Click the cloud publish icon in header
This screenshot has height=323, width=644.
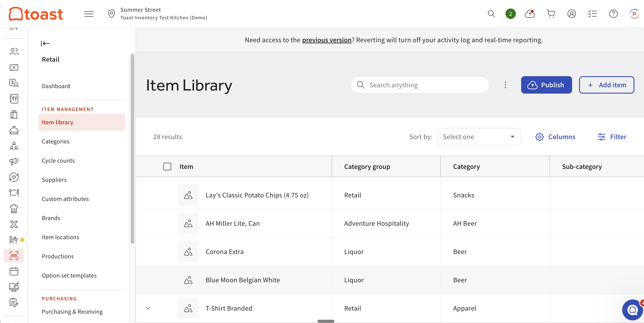point(530,14)
